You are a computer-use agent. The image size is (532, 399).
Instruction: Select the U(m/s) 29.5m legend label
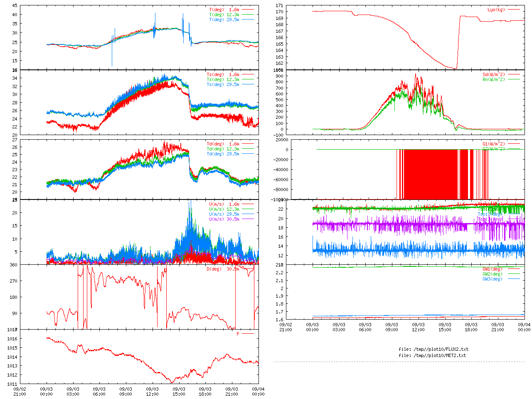(x=224, y=214)
